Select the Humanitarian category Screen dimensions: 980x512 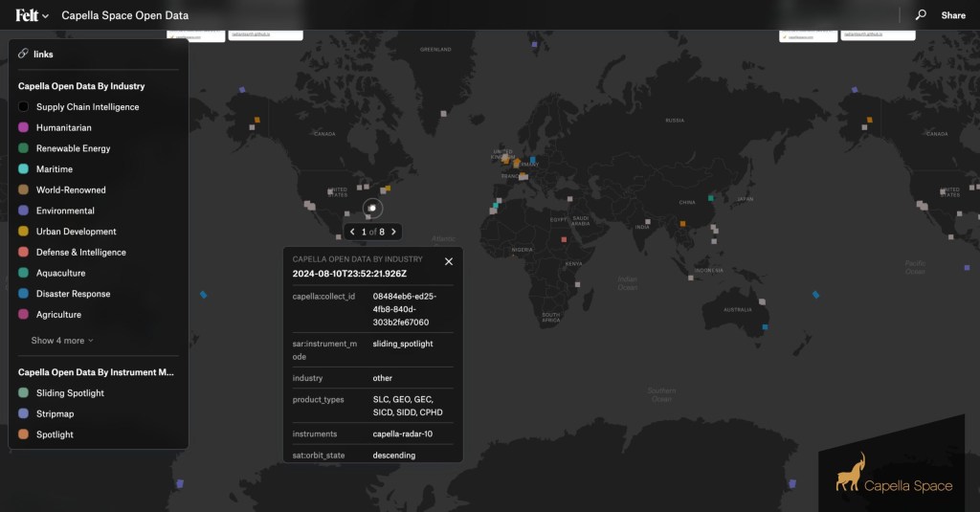click(x=64, y=127)
